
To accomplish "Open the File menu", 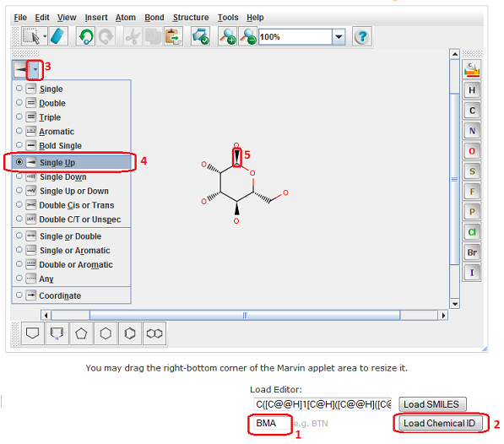I will click(20, 18).
